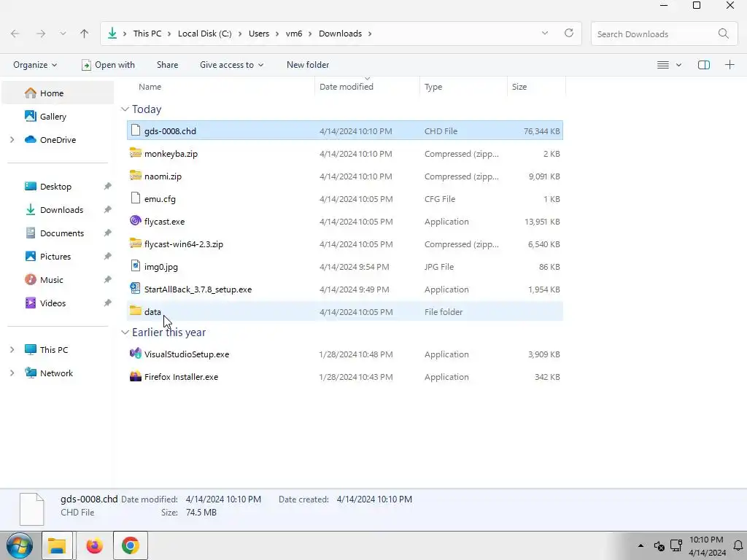Sort by the Name column header
This screenshot has height=560, width=747.
tap(150, 87)
